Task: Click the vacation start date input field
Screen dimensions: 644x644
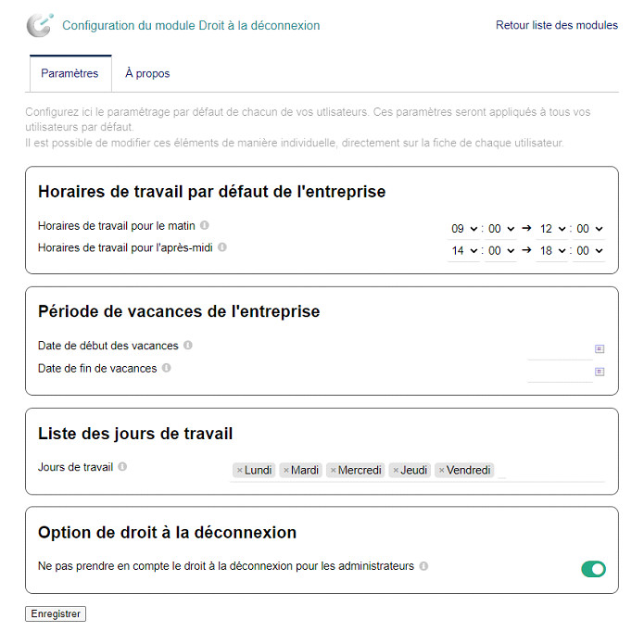Action: [559, 349]
